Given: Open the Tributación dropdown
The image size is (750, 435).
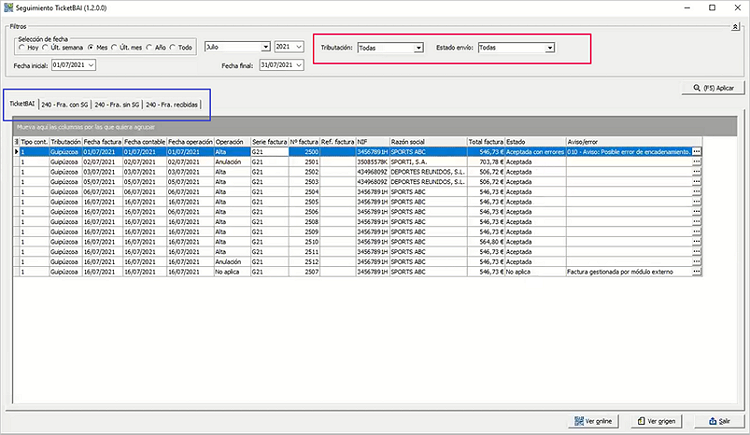Looking at the screenshot, I should [419, 48].
